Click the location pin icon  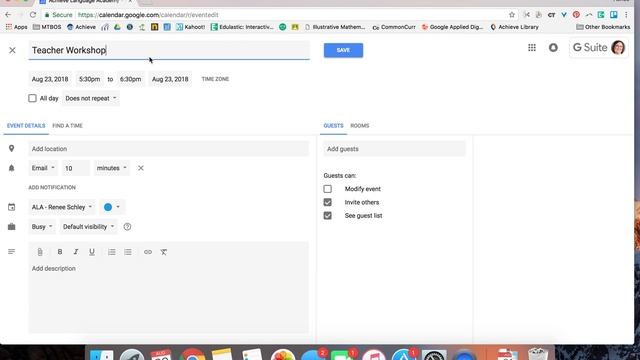pos(11,149)
